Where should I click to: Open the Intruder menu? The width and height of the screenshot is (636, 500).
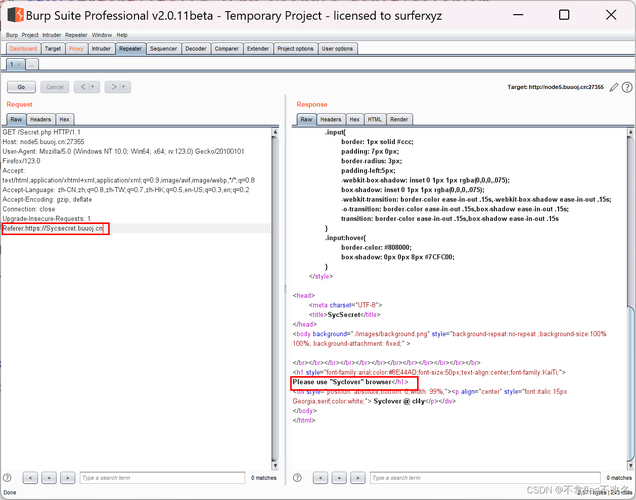(52, 35)
